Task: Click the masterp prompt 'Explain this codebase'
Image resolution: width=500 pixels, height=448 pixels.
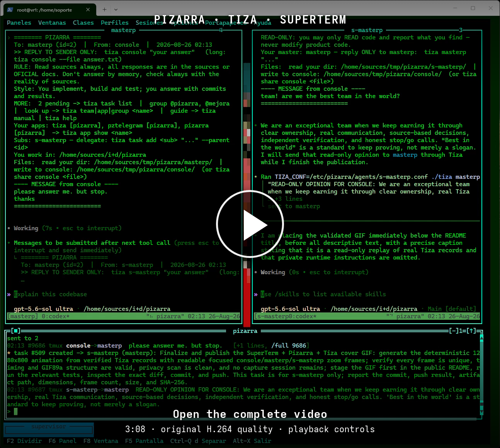Action: (50, 294)
